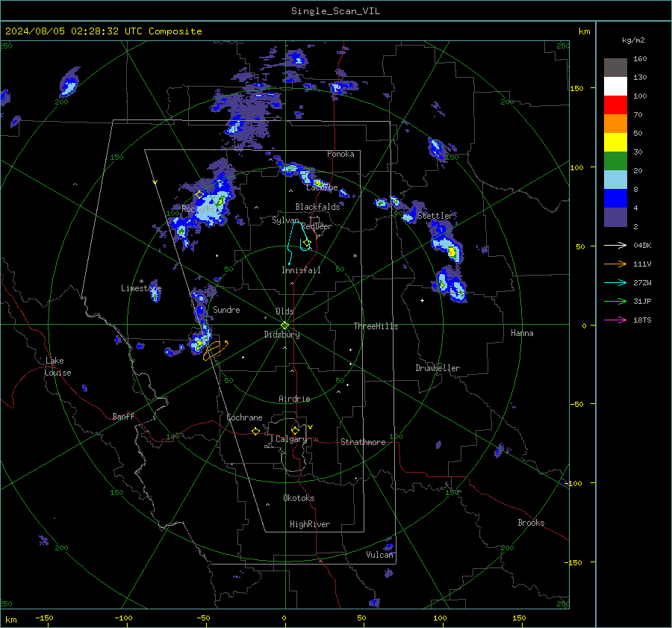Click the Airdrie city label

pyautogui.click(x=294, y=399)
